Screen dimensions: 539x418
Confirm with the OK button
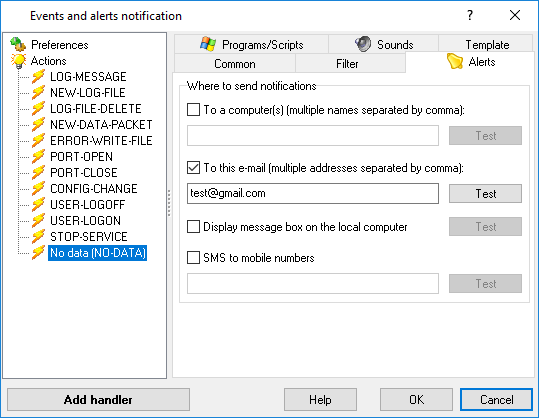click(416, 399)
